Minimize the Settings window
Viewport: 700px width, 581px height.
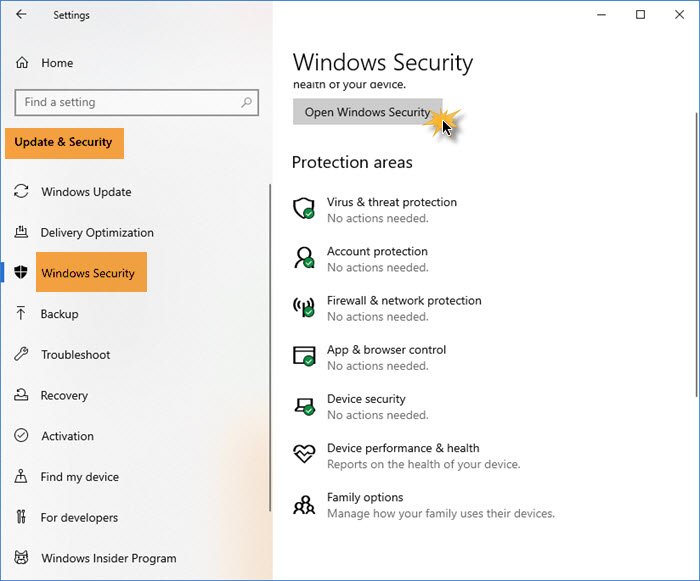[601, 15]
